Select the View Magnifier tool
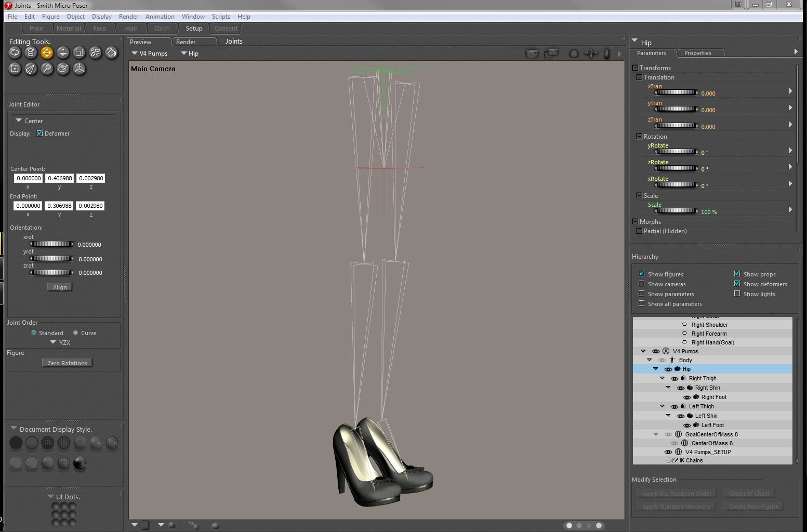Viewport: 807px width, 532px height. (x=47, y=69)
